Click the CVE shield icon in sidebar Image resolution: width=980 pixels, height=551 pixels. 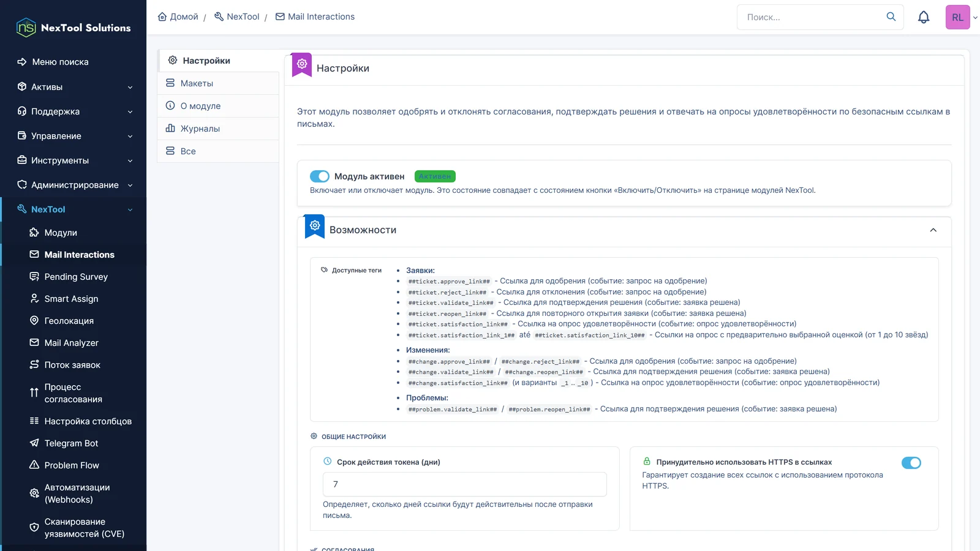(x=34, y=528)
